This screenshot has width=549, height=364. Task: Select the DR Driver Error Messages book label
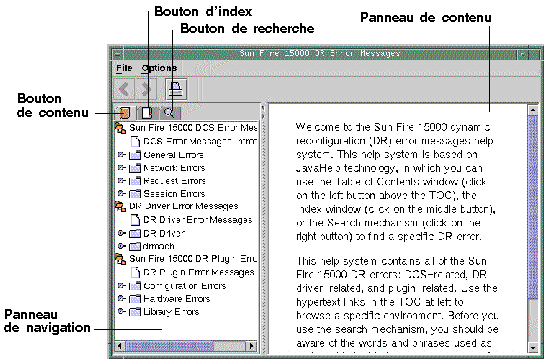pyautogui.click(x=184, y=206)
